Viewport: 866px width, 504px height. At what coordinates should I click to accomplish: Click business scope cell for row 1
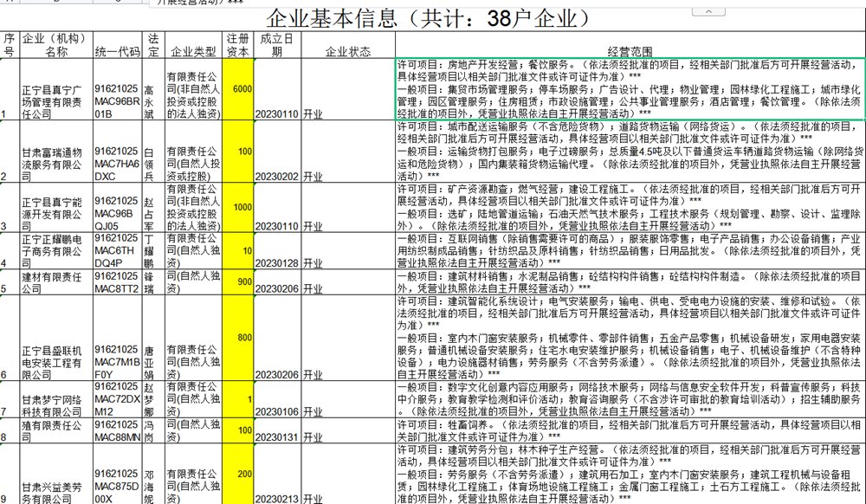(x=630, y=89)
